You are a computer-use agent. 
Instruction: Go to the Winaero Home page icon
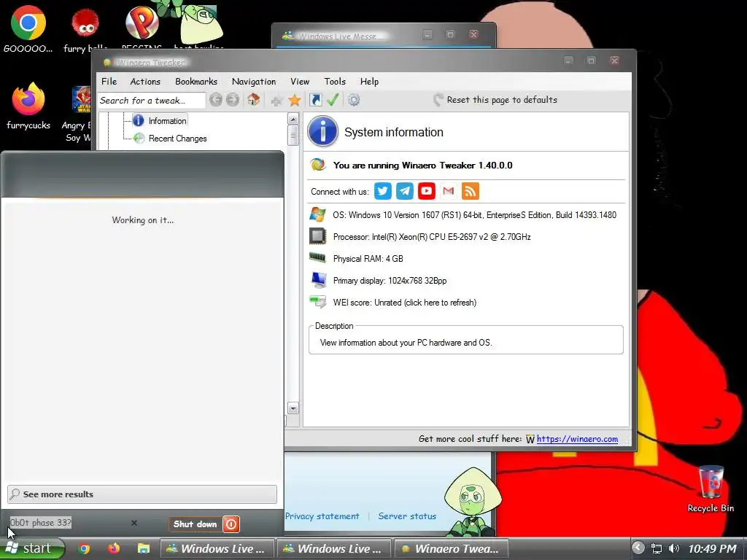253,99
